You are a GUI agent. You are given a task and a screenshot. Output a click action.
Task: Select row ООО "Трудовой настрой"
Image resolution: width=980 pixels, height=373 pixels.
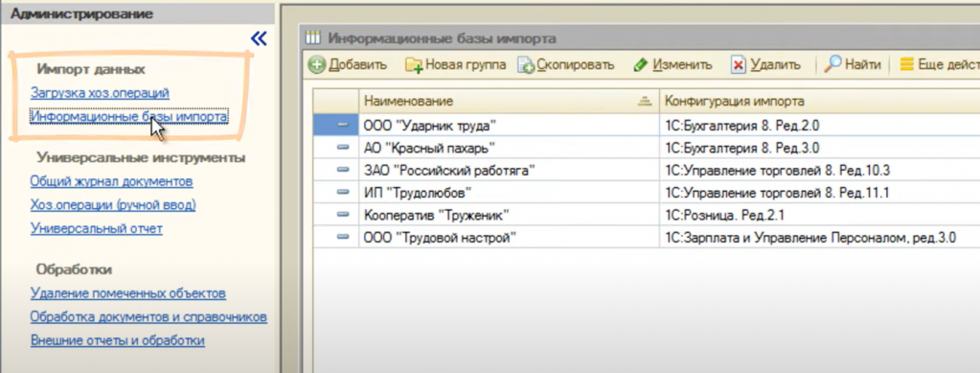(x=647, y=238)
